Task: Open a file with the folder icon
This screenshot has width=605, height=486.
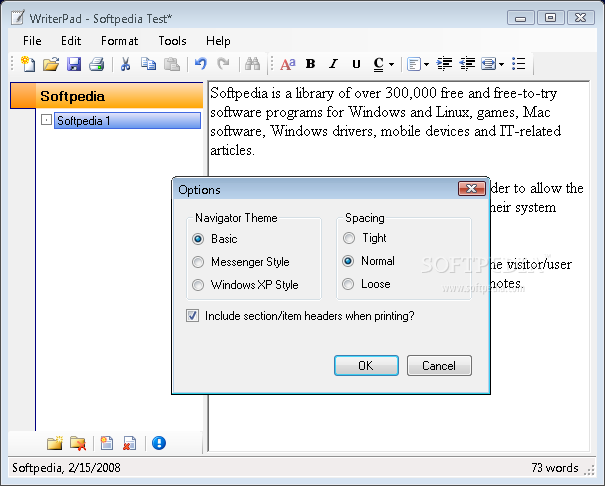Action: [51, 64]
